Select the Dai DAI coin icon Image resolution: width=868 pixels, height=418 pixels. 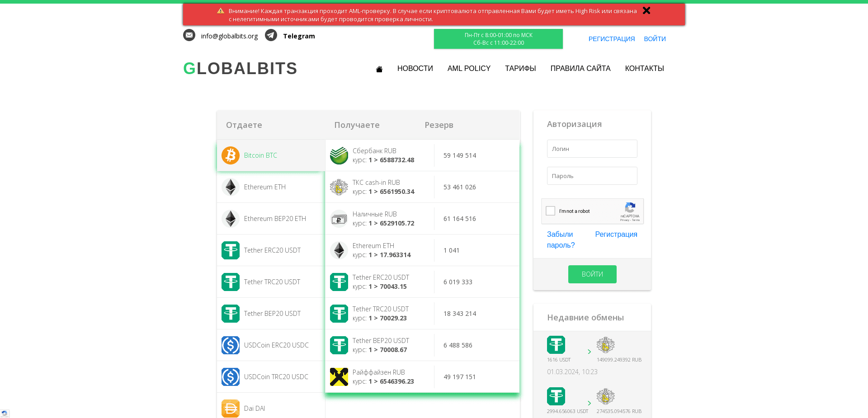click(231, 408)
